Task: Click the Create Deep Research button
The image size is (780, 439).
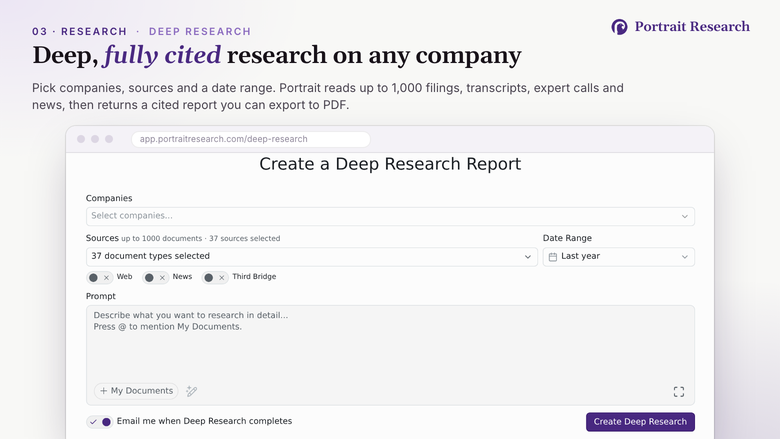Action: pos(640,422)
